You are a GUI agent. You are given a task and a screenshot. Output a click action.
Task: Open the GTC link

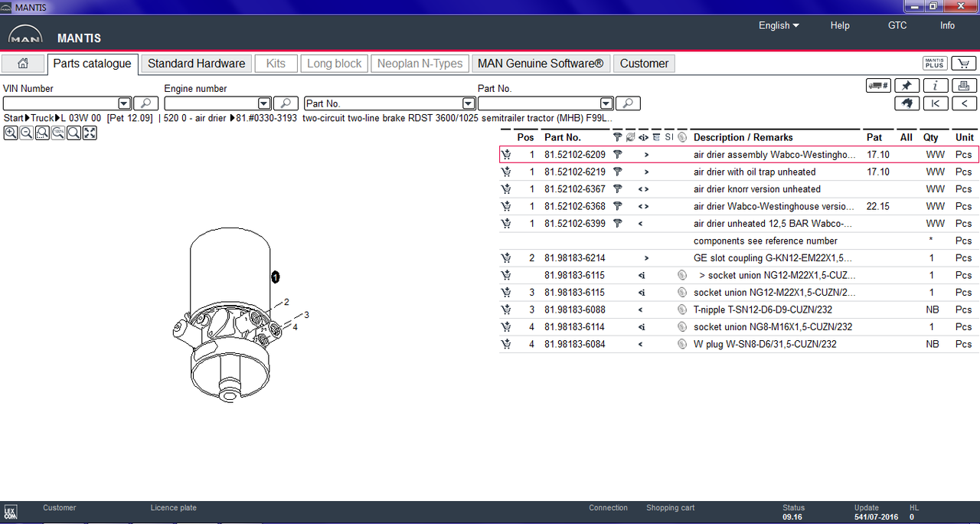coord(897,25)
